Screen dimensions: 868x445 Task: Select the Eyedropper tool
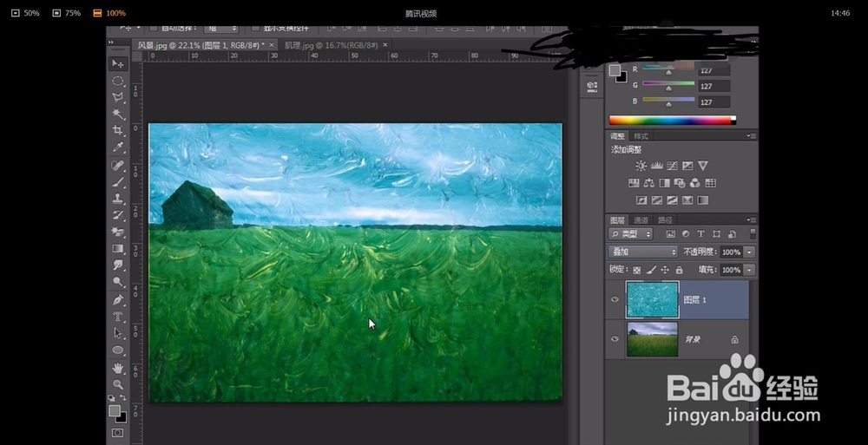pos(118,147)
